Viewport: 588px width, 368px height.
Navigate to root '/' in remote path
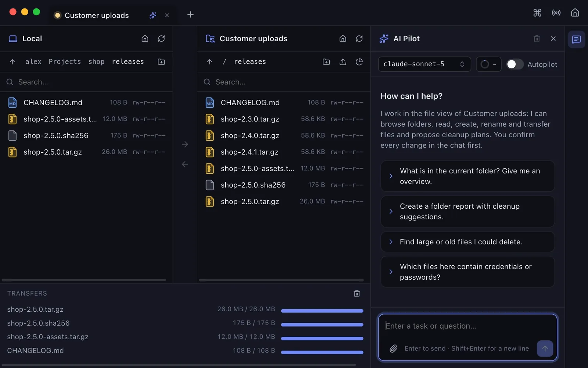[x=224, y=62]
